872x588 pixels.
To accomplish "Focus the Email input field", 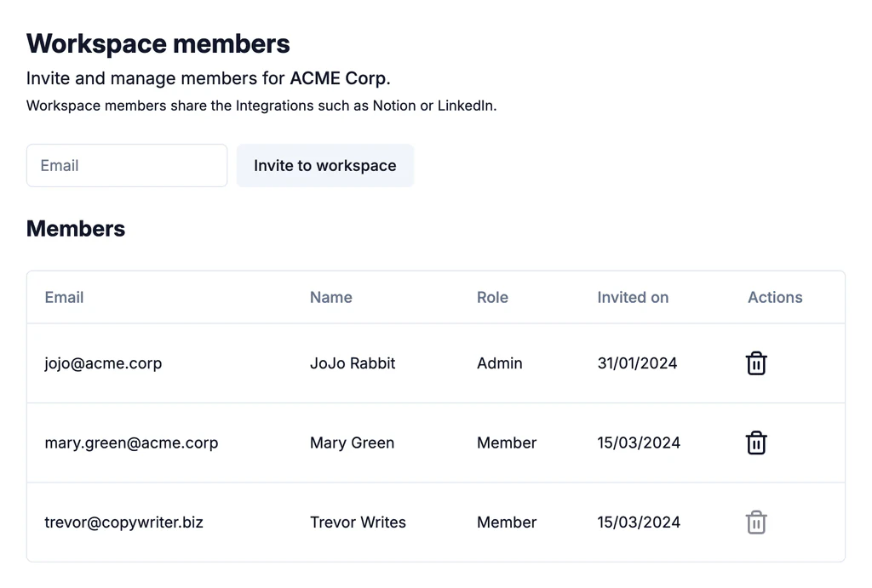I will click(127, 165).
